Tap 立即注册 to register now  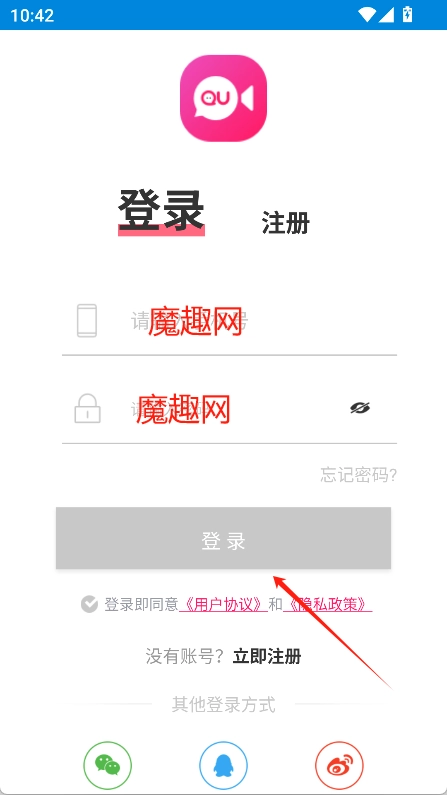click(x=267, y=657)
